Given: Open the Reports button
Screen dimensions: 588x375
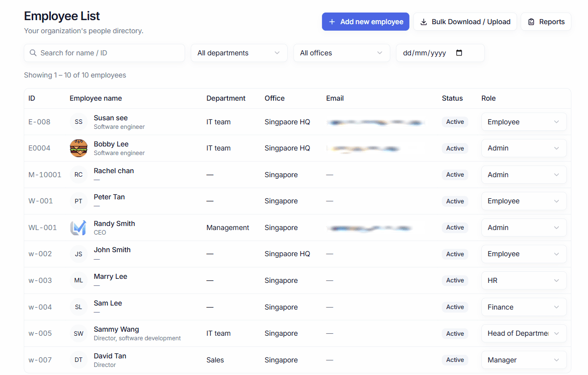Looking at the screenshot, I should point(546,22).
